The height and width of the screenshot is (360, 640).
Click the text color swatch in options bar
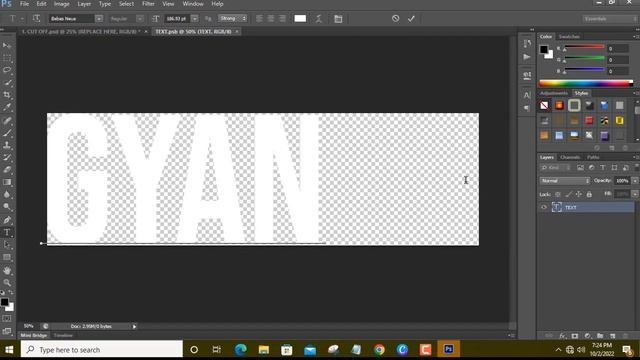[x=300, y=18]
